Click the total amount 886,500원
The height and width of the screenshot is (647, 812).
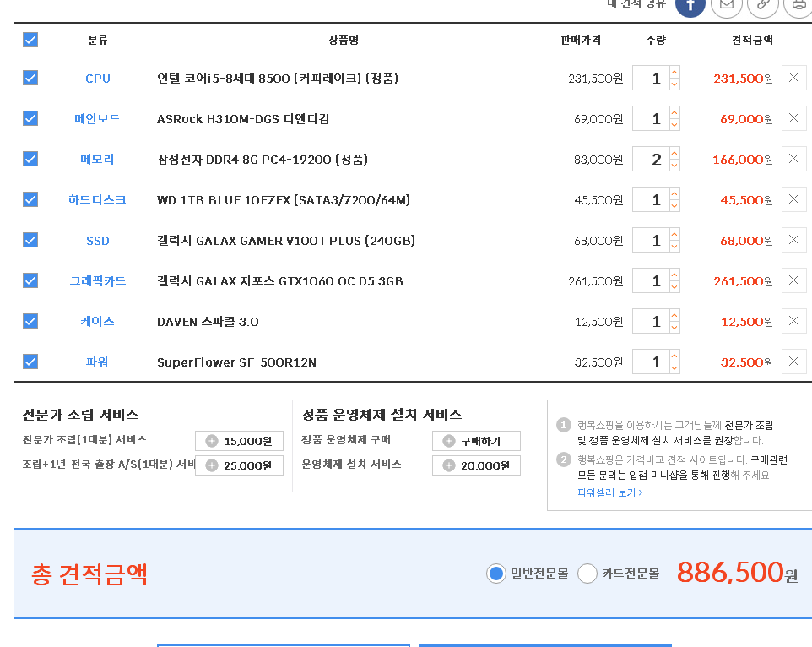coord(738,573)
